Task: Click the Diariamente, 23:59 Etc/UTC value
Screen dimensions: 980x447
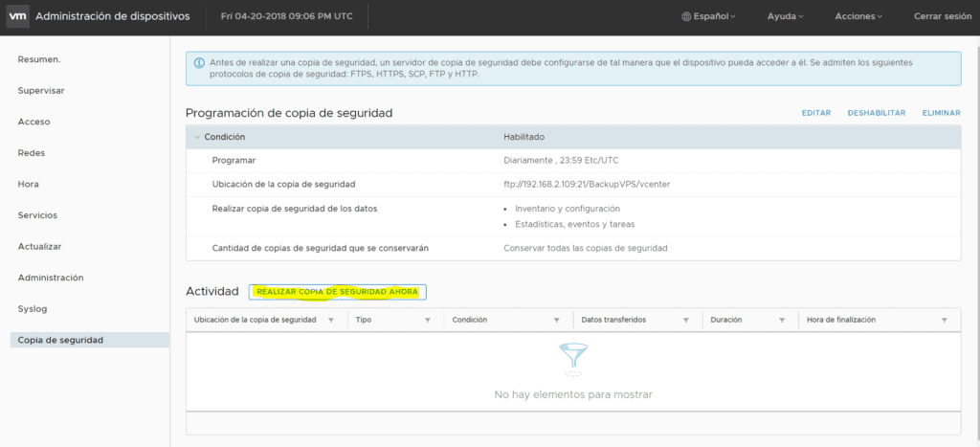Action: click(x=561, y=161)
